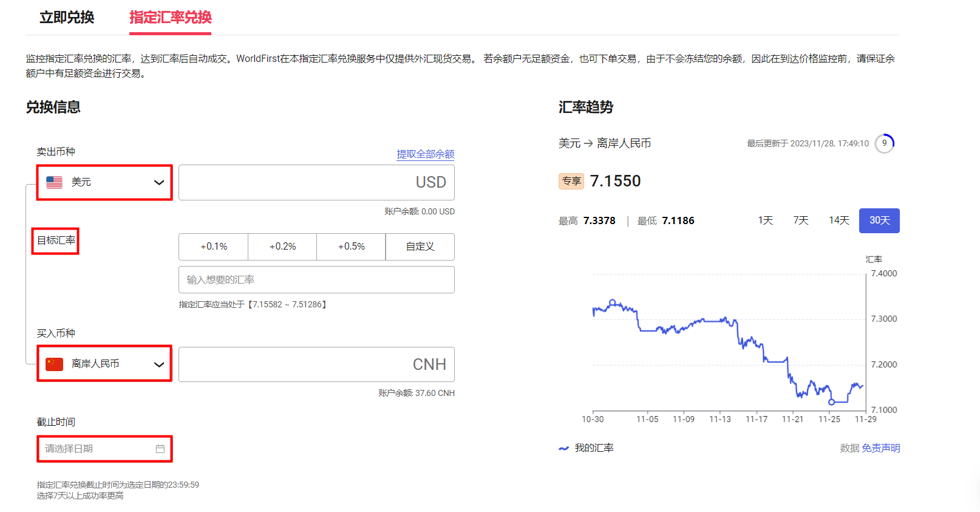Open the 美元 sell currency dropdown

104,182
